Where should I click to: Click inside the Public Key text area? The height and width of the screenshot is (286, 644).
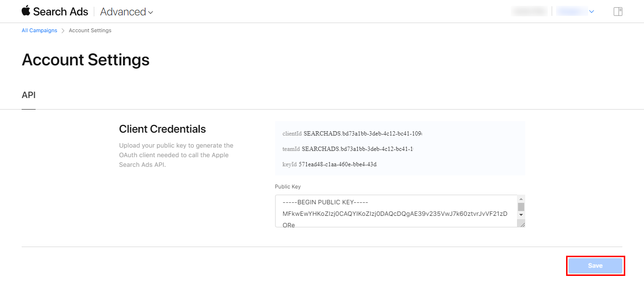tap(394, 211)
